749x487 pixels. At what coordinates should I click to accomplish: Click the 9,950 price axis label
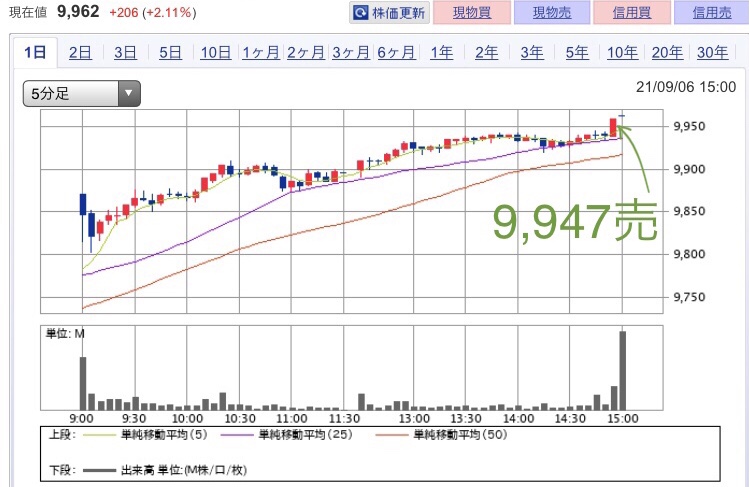click(x=689, y=127)
